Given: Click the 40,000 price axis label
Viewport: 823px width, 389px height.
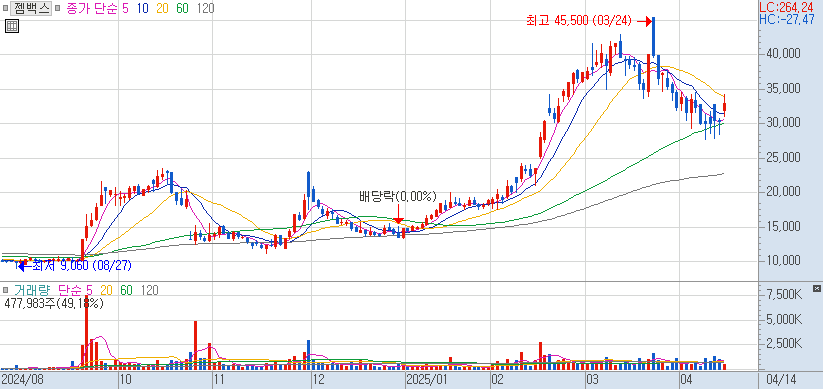Looking at the screenshot, I should coord(785,54).
